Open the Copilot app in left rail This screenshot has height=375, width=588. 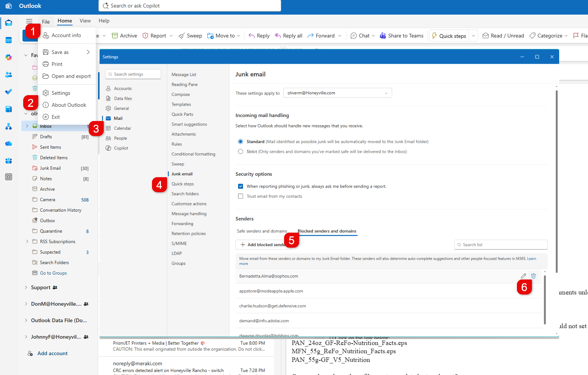coord(9,57)
